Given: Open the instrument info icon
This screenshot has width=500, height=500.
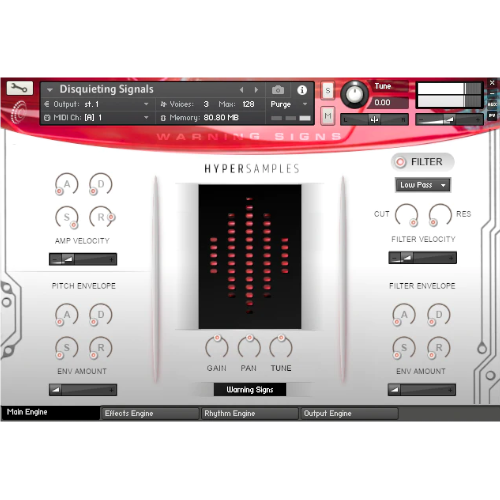Looking at the screenshot, I should pos(302,90).
